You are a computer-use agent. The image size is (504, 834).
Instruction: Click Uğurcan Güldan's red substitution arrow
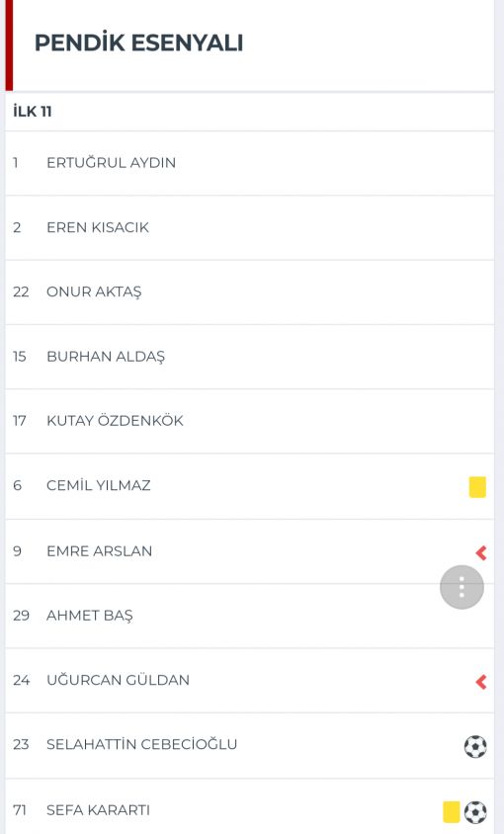pyautogui.click(x=481, y=682)
